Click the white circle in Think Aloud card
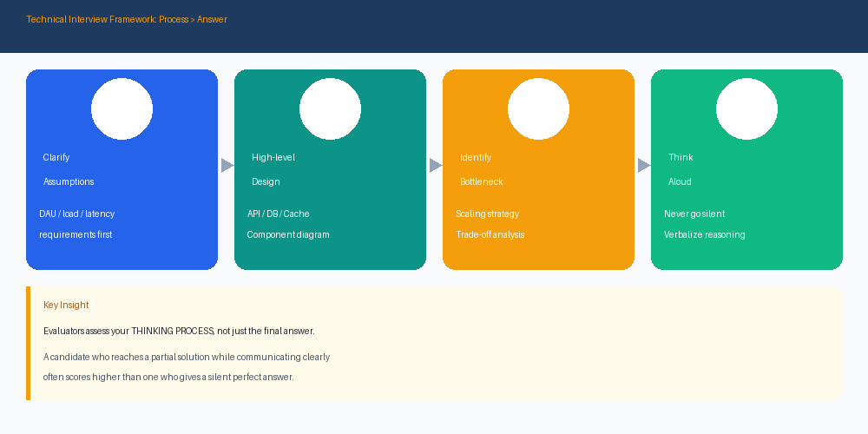The width and height of the screenshot is (868, 434). tap(746, 109)
